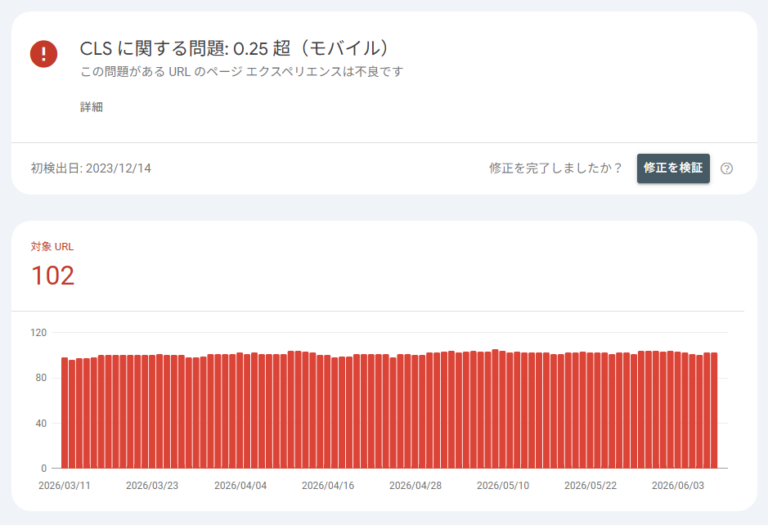This screenshot has width=768, height=525.
Task: Click the red error exclamation icon
Action: point(44,54)
